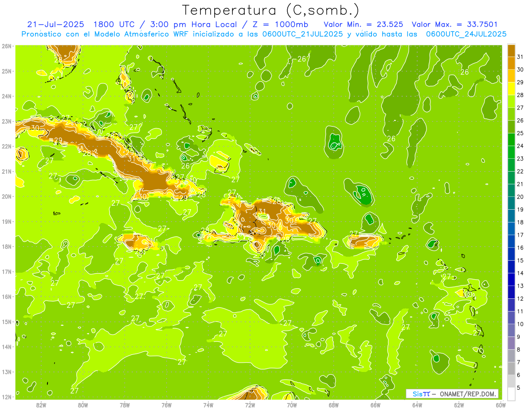
Task: Click the '28' label on the color scale
Action: [520, 95]
